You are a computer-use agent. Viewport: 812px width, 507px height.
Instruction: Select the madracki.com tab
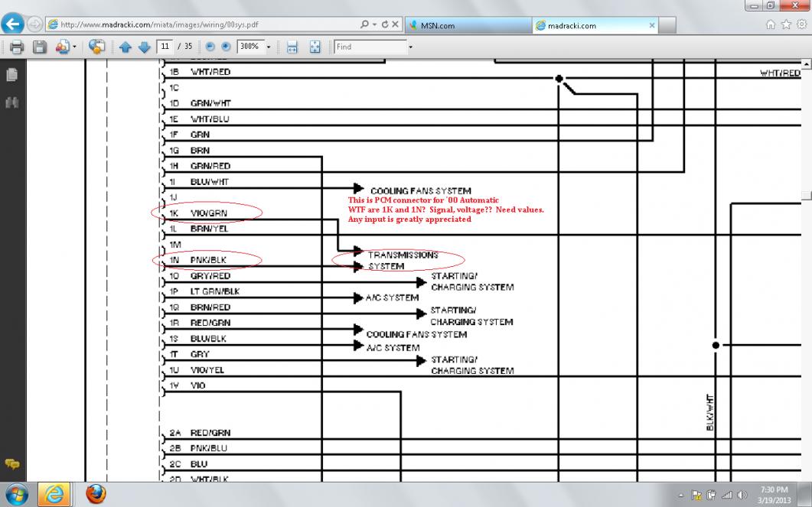(590, 24)
